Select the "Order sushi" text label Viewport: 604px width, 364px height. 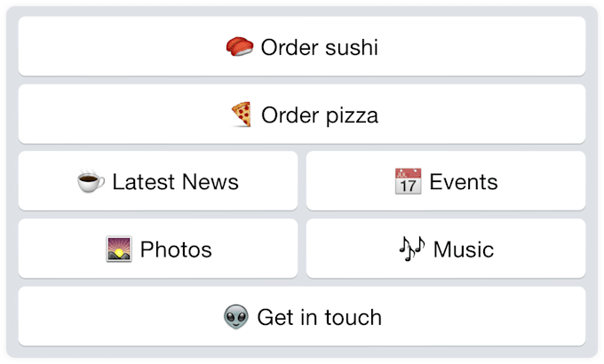319,47
